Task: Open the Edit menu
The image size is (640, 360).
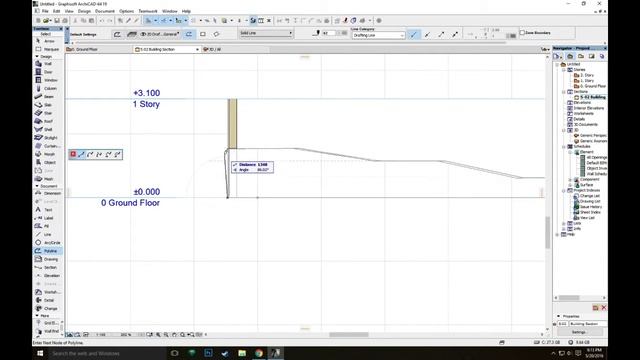Action: click(57, 11)
